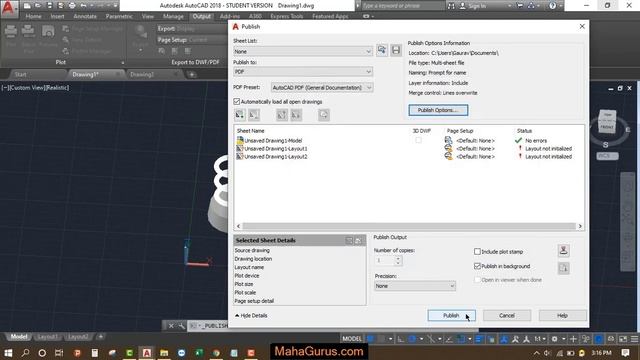Image resolution: width=640 pixels, height=360 pixels.
Task: Click the ViewCube in the drawing viewport
Action: (x=607, y=121)
